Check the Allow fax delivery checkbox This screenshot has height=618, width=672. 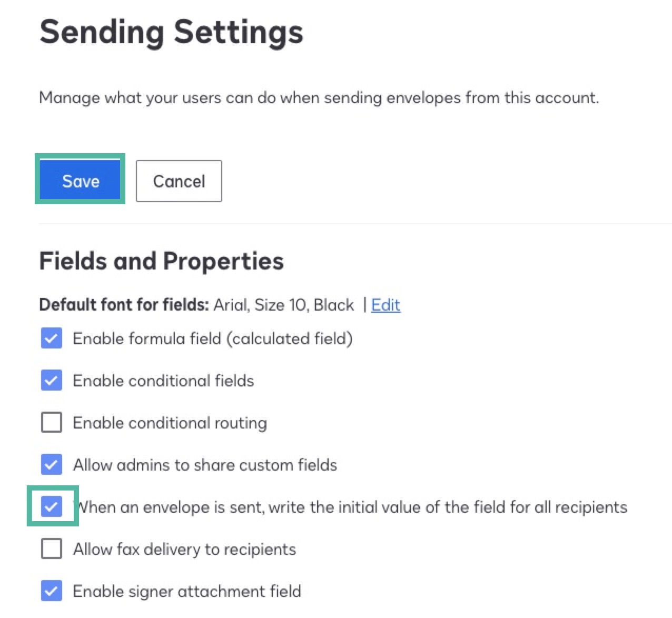52,549
